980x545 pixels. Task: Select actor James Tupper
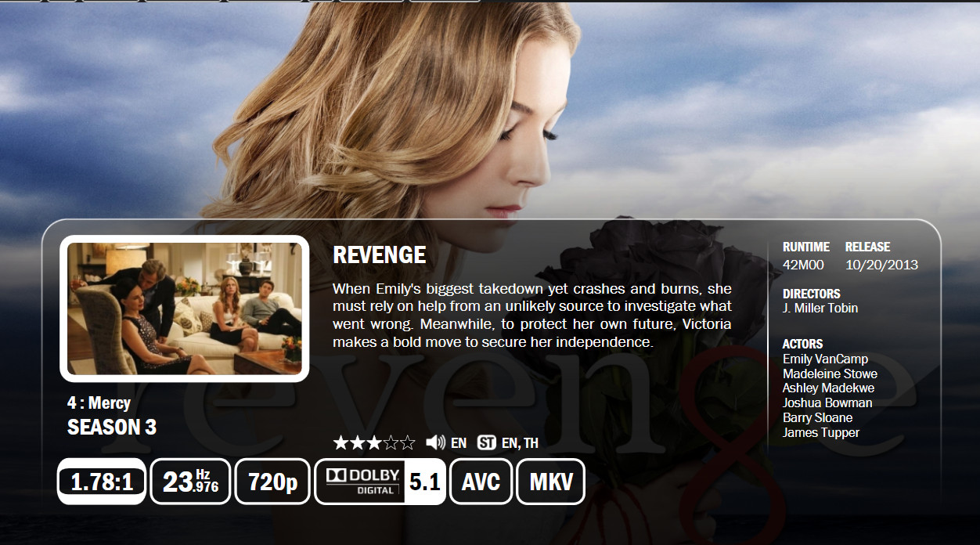coord(821,432)
